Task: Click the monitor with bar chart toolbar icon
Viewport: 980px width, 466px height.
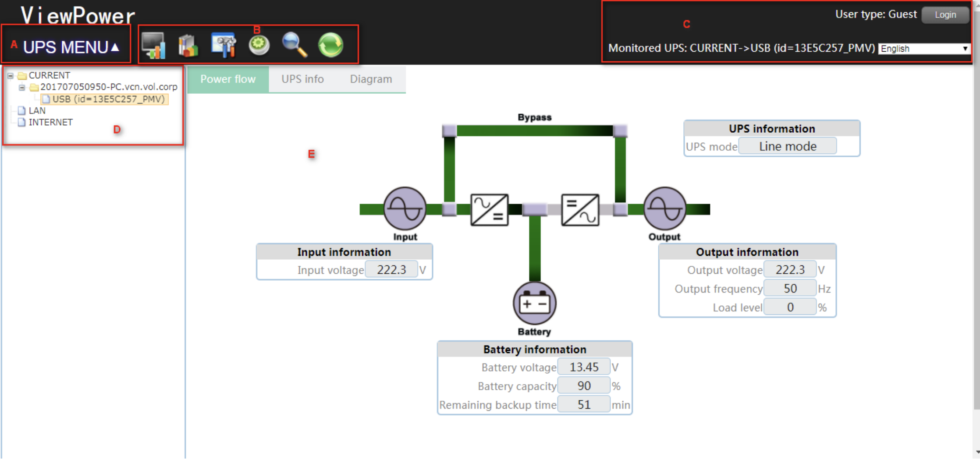Action: point(153,45)
